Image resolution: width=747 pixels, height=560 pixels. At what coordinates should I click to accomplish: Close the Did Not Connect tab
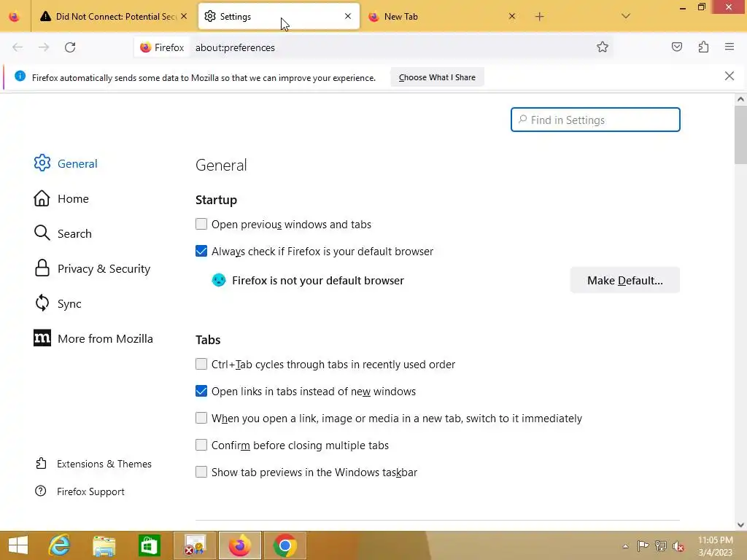pyautogui.click(x=184, y=16)
